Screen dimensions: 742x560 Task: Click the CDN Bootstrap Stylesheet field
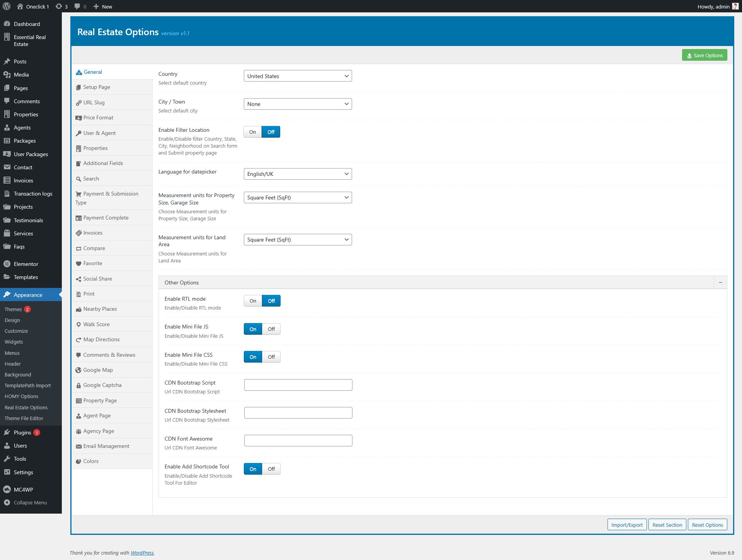(298, 413)
